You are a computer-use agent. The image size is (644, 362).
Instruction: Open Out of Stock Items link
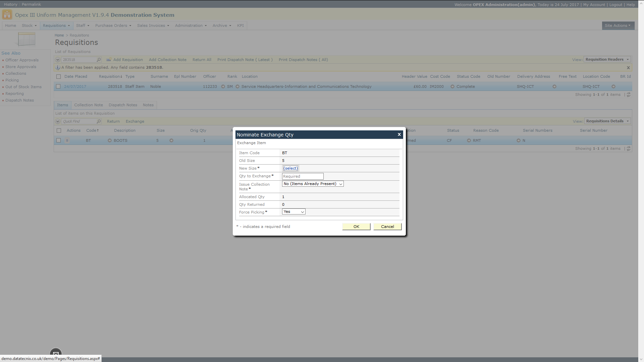tap(23, 87)
